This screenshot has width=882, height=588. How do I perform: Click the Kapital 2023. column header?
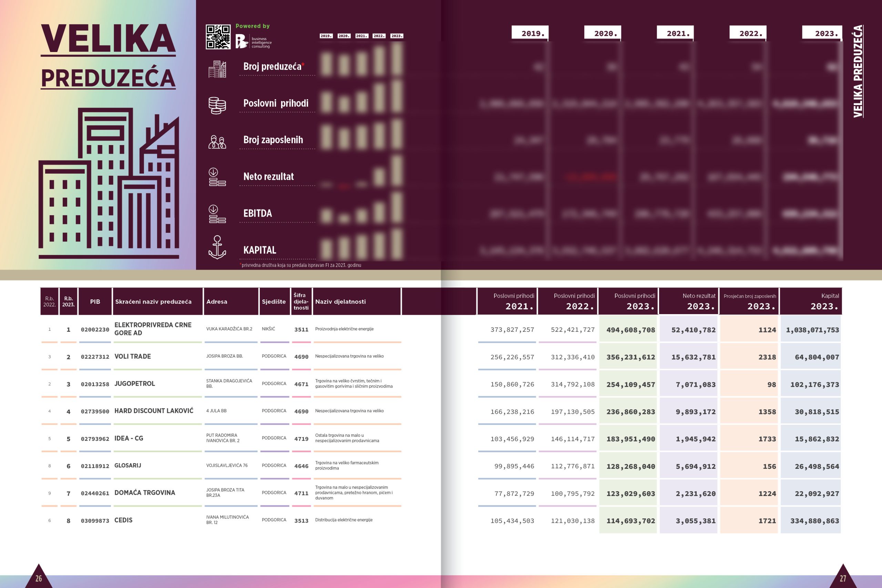(x=811, y=301)
